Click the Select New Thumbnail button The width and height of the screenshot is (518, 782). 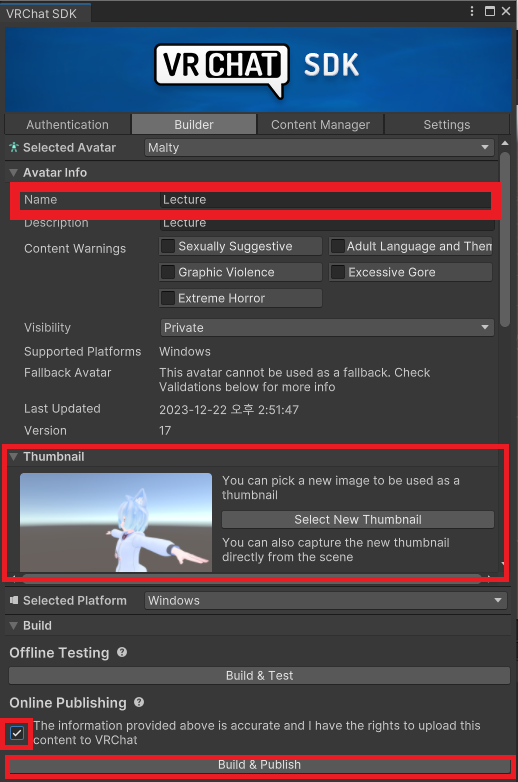(x=358, y=519)
